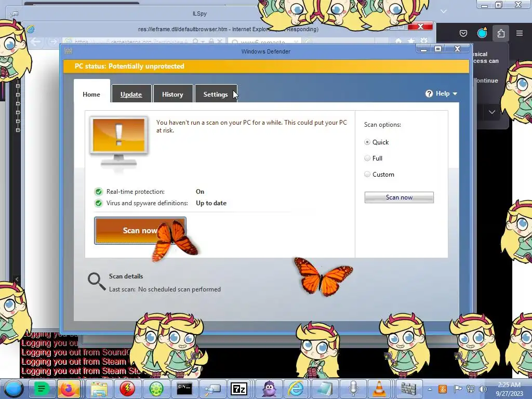Open the History tab

coord(172,95)
